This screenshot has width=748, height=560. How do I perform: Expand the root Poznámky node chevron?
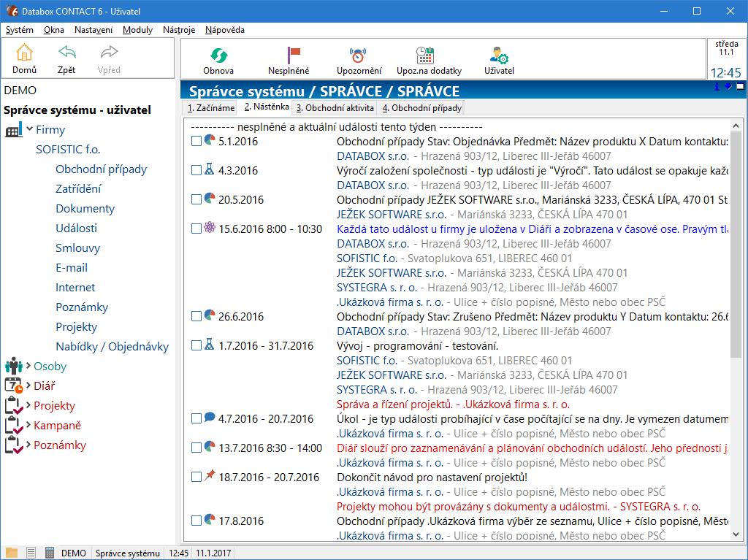tap(28, 445)
